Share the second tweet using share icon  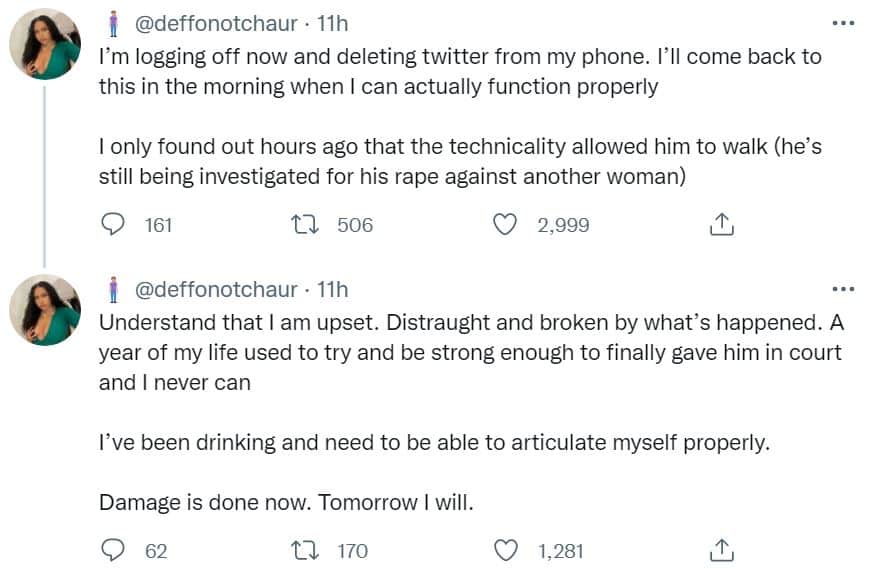[x=722, y=550]
